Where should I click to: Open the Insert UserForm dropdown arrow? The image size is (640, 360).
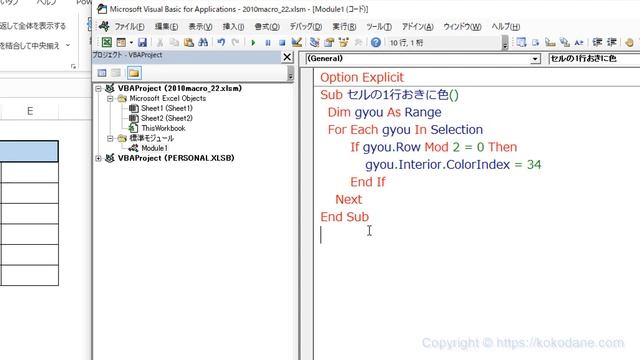click(131, 42)
